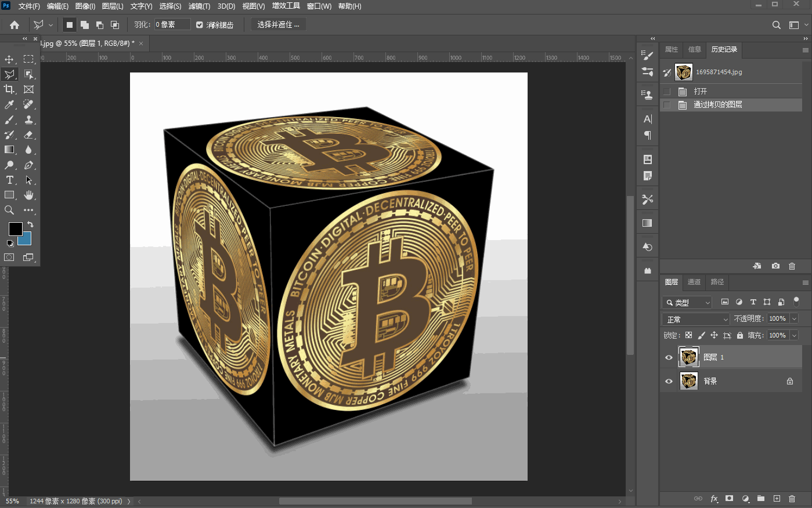Viewport: 812px width, 508px height.
Task: Switch to the 属性 tab
Action: tap(672, 49)
